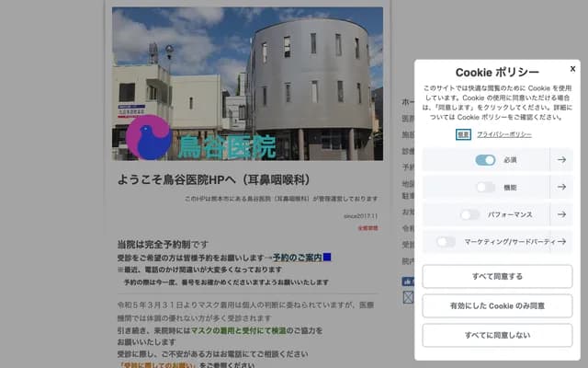Screen dimensions: 588x368
Task: Select the boxed tab beside プライバシーポリシー
Action: pos(463,134)
